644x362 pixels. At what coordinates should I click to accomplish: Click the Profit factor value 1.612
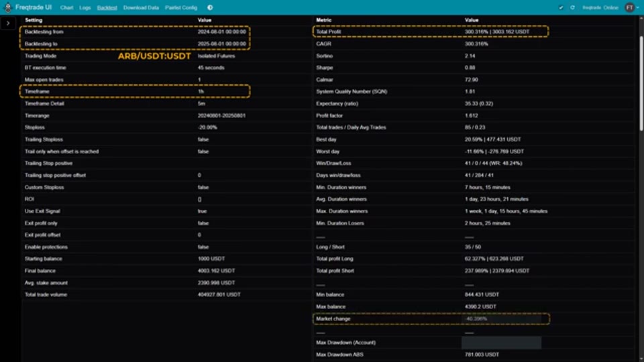point(471,116)
